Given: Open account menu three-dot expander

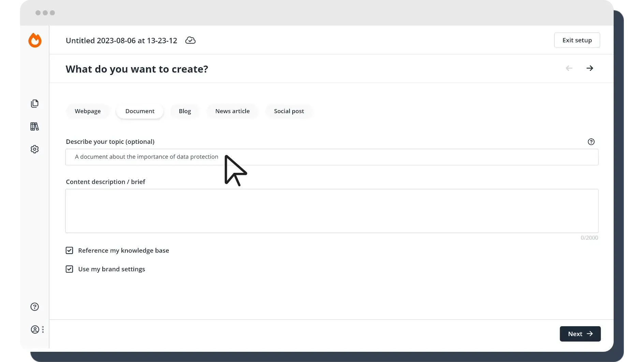Looking at the screenshot, I should [x=43, y=330].
